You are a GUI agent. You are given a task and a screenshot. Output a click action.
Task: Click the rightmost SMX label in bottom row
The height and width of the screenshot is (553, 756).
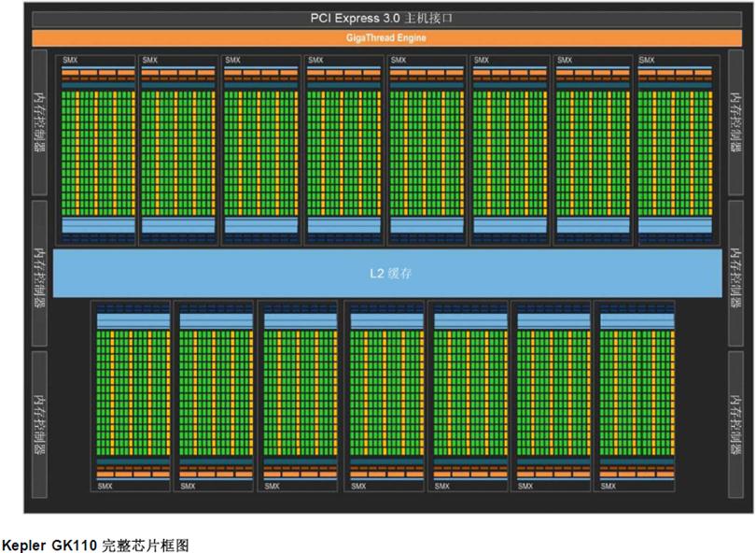(x=608, y=486)
